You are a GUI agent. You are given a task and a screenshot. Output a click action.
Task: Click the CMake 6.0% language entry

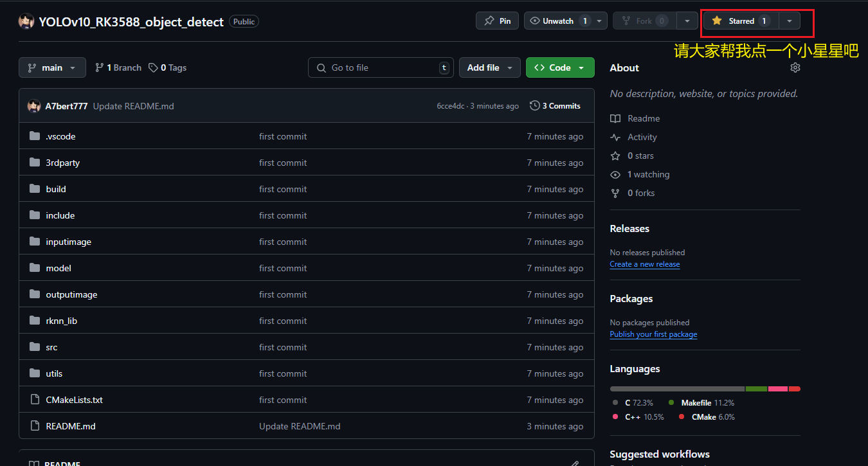(x=707, y=417)
